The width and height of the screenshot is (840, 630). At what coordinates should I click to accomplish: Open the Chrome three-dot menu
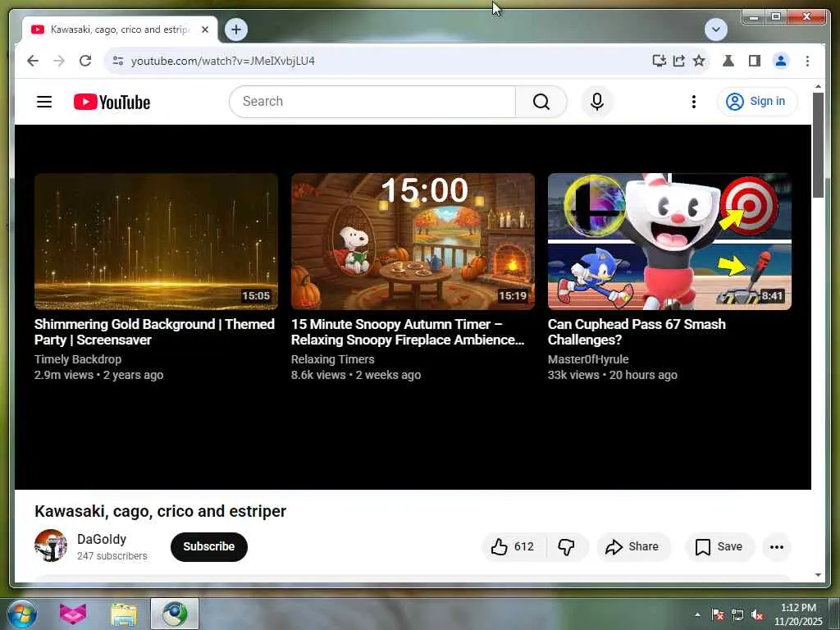(807, 61)
